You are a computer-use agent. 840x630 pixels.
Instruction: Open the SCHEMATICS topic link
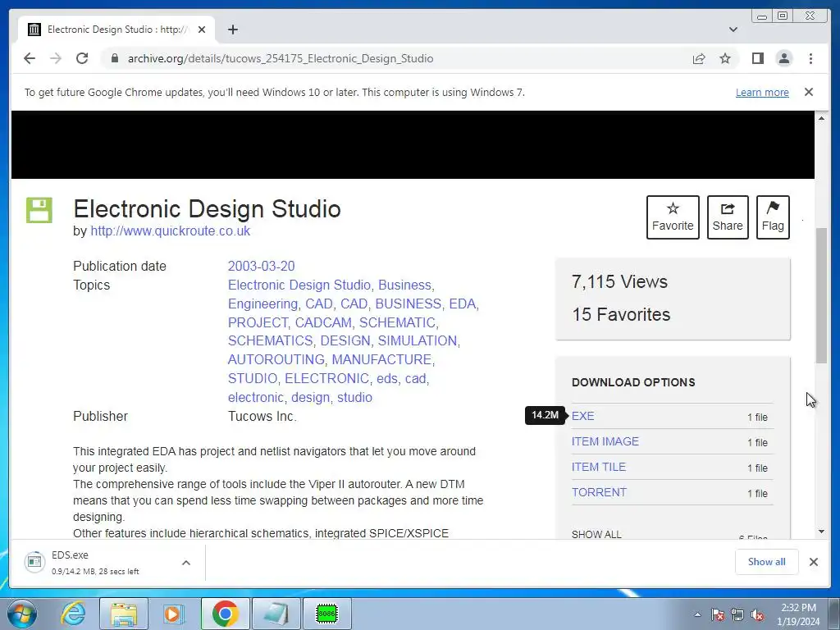[270, 340]
